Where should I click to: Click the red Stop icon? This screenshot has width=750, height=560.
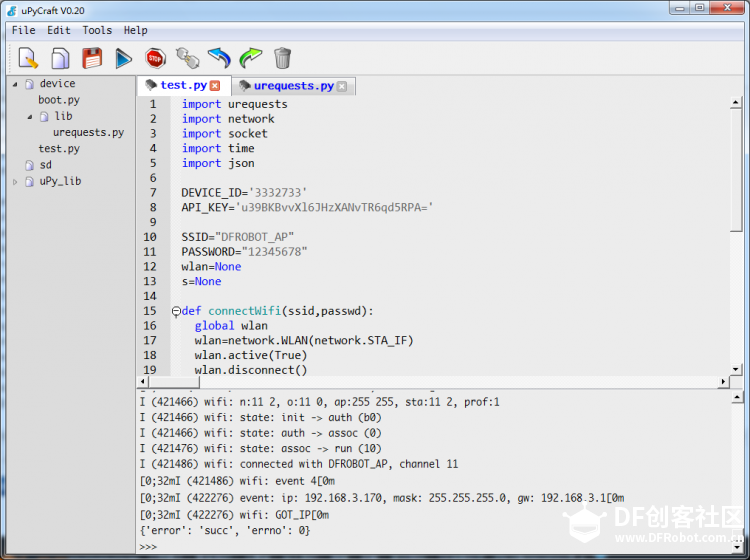[155, 58]
